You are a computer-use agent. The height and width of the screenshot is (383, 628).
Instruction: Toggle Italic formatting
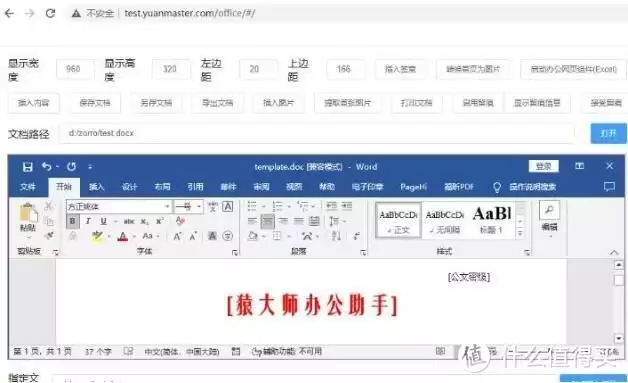pyautogui.click(x=88, y=221)
